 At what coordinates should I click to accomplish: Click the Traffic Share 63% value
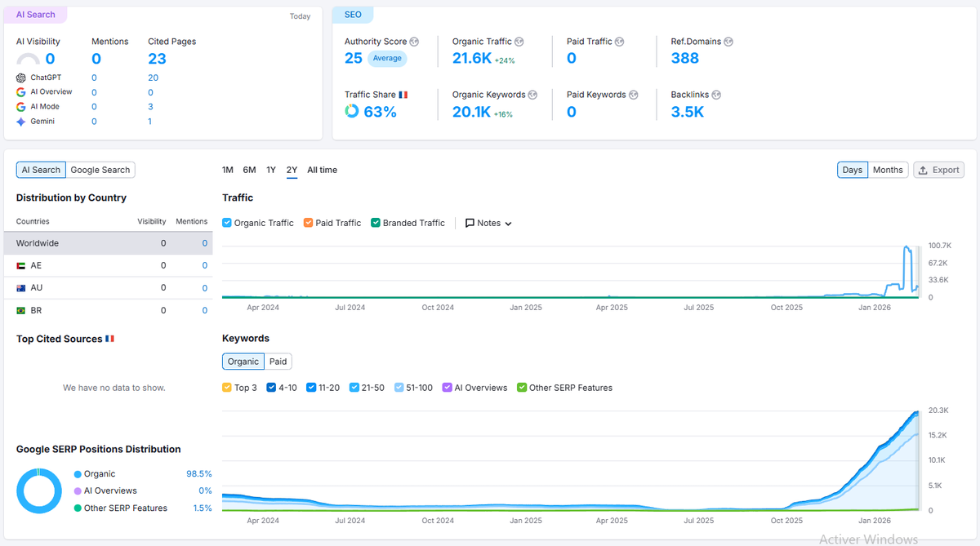(x=380, y=112)
